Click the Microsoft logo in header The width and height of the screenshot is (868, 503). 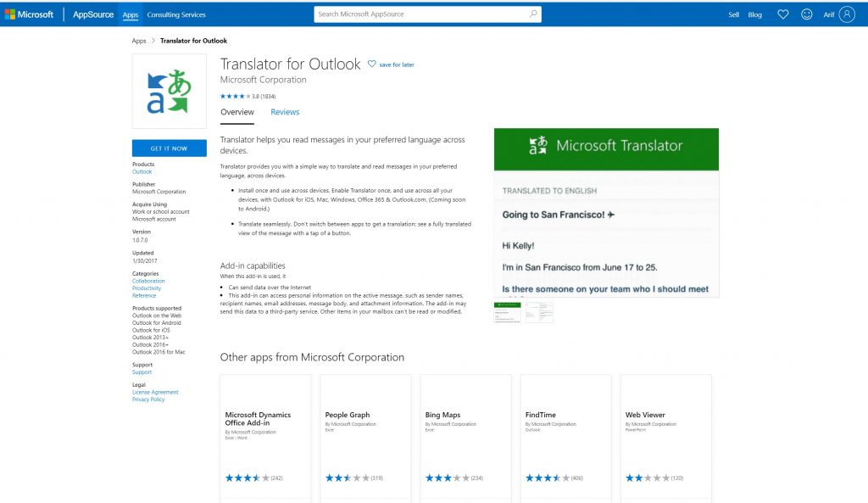[30, 14]
